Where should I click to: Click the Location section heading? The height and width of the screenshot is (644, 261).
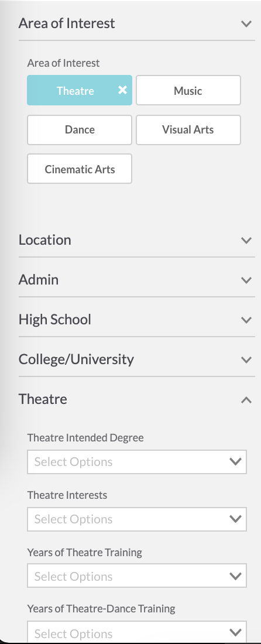pyautogui.click(x=44, y=240)
